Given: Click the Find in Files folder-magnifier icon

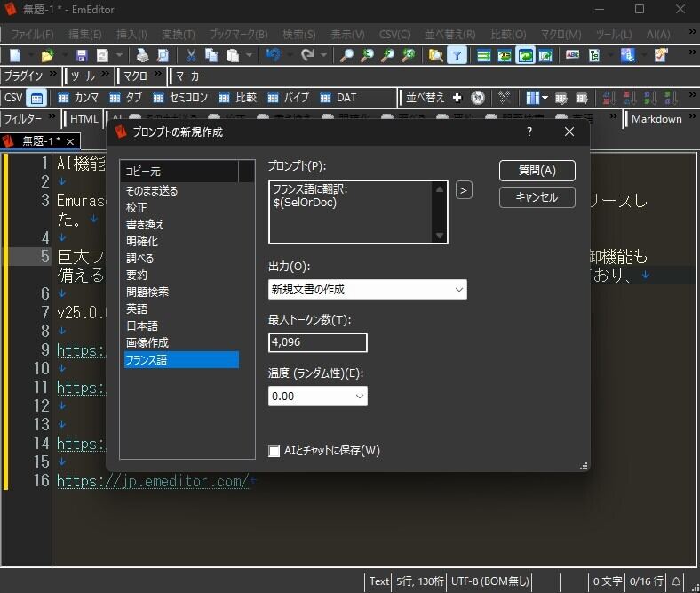Looking at the screenshot, I should pos(435,55).
